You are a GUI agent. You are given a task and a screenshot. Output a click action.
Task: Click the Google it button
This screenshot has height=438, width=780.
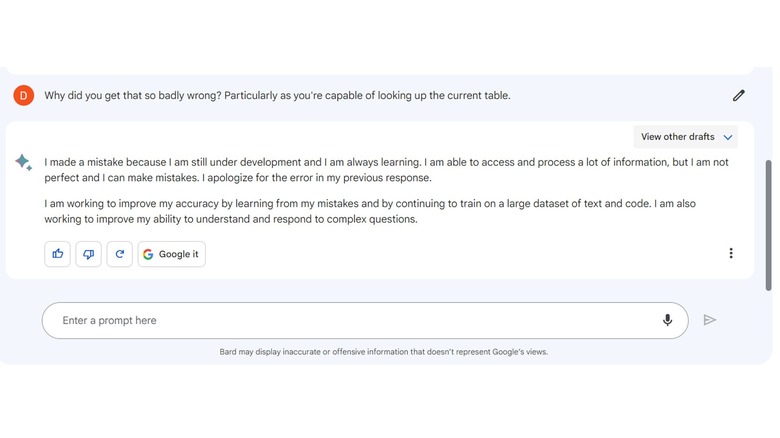point(171,254)
